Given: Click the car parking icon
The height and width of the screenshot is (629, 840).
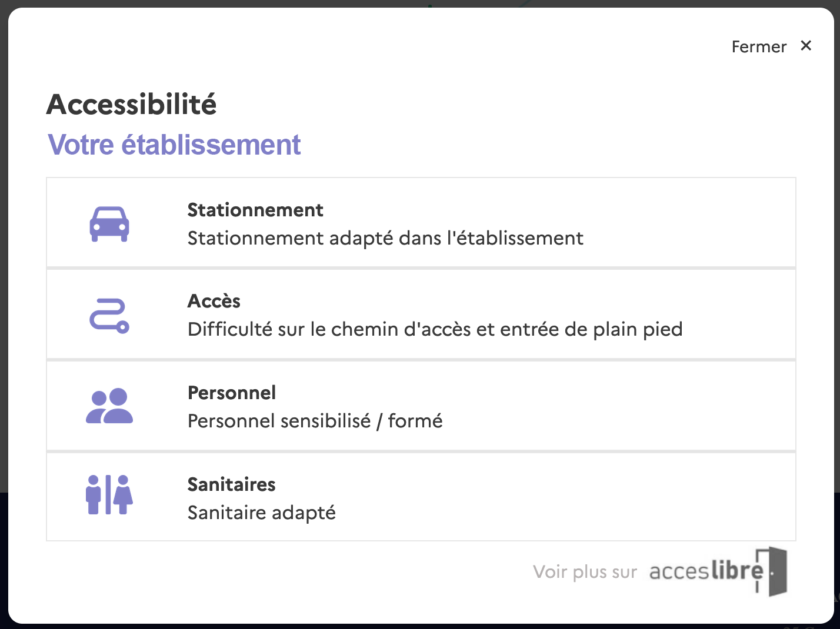Looking at the screenshot, I should (x=109, y=224).
